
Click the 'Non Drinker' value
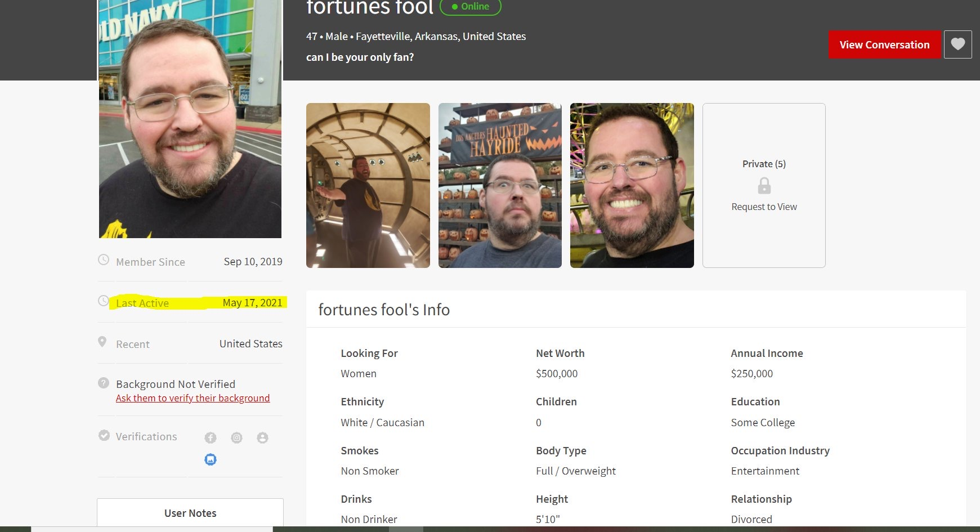coord(369,520)
